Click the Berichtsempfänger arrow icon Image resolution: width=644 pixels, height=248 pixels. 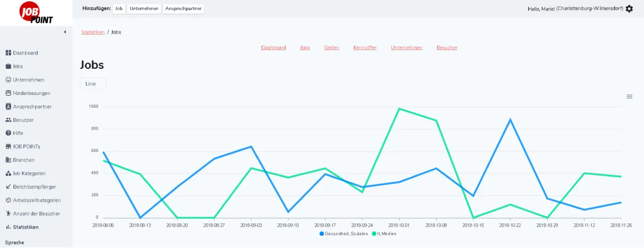(x=9, y=187)
